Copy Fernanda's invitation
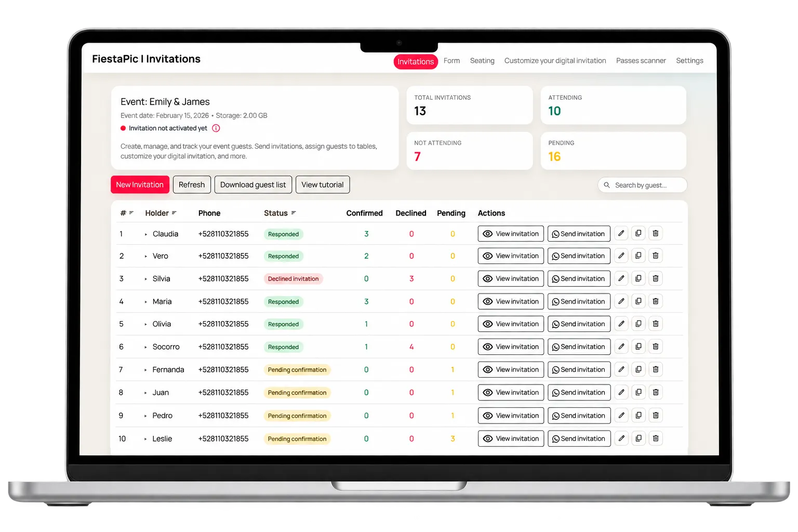798x532 pixels. [639, 369]
